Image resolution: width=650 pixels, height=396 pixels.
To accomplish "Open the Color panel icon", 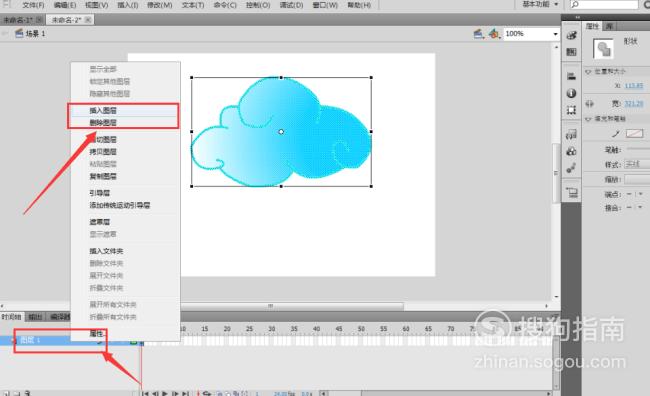I will [572, 36].
